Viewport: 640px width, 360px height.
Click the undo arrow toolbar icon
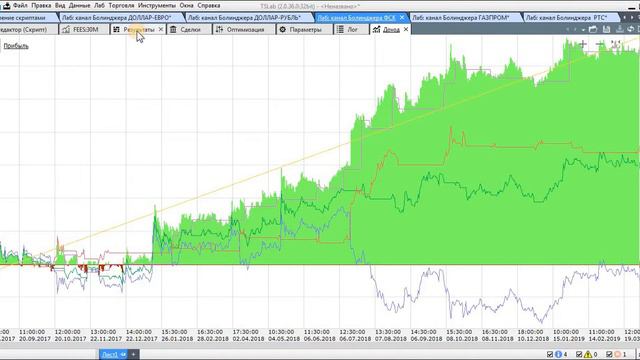(x=631, y=29)
